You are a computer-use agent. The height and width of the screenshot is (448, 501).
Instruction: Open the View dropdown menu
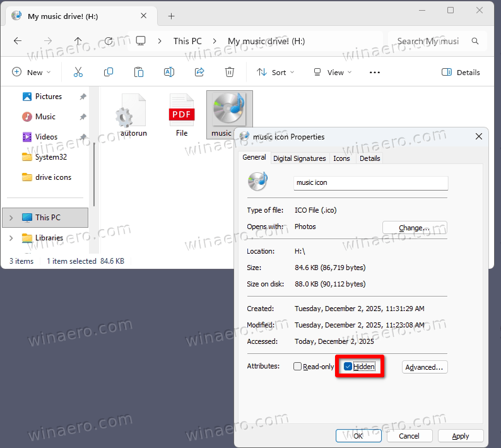(333, 73)
